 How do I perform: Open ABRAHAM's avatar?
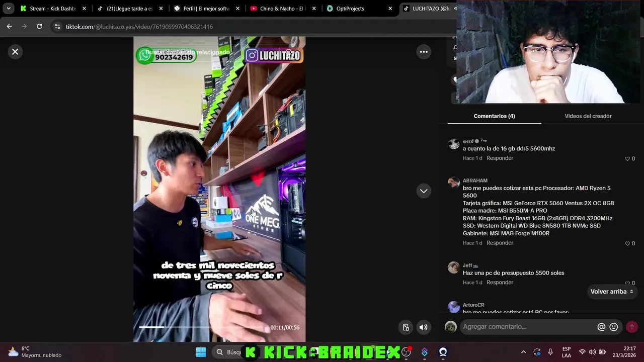[454, 183]
